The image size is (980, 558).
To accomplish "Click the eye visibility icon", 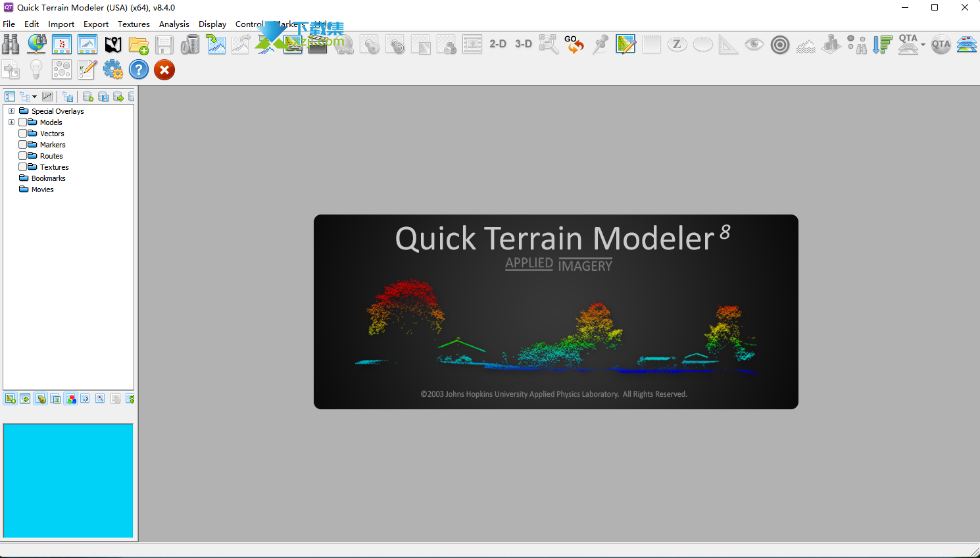I will click(754, 44).
